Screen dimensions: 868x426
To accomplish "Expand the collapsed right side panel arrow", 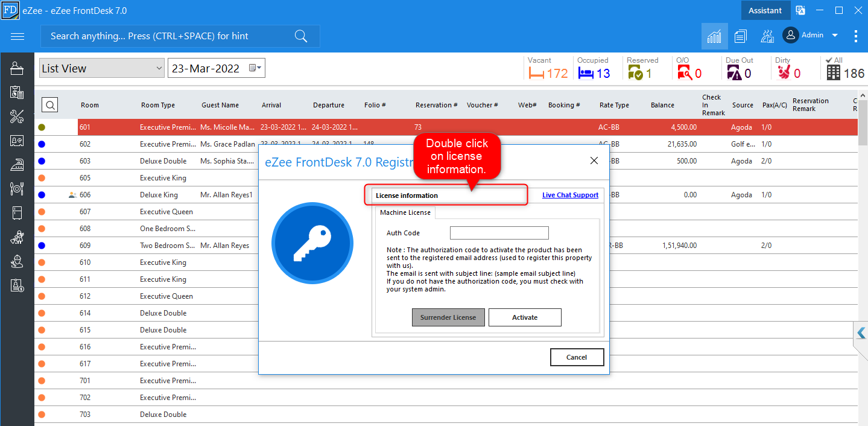I will [x=861, y=333].
